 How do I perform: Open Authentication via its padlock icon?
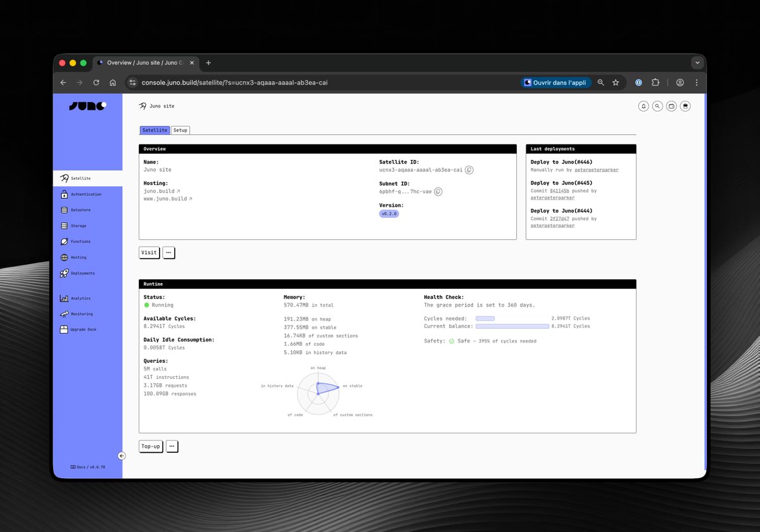pos(64,194)
